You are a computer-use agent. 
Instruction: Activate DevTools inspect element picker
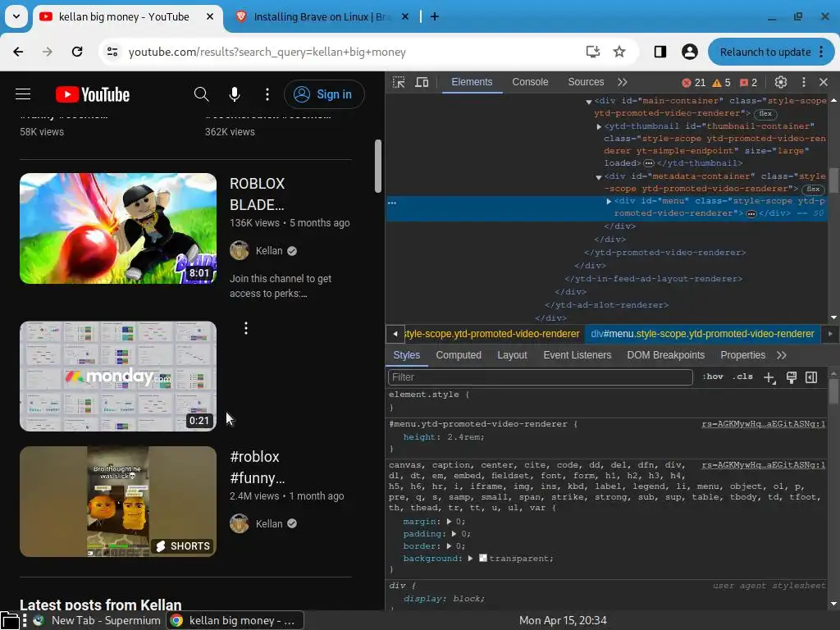point(399,82)
